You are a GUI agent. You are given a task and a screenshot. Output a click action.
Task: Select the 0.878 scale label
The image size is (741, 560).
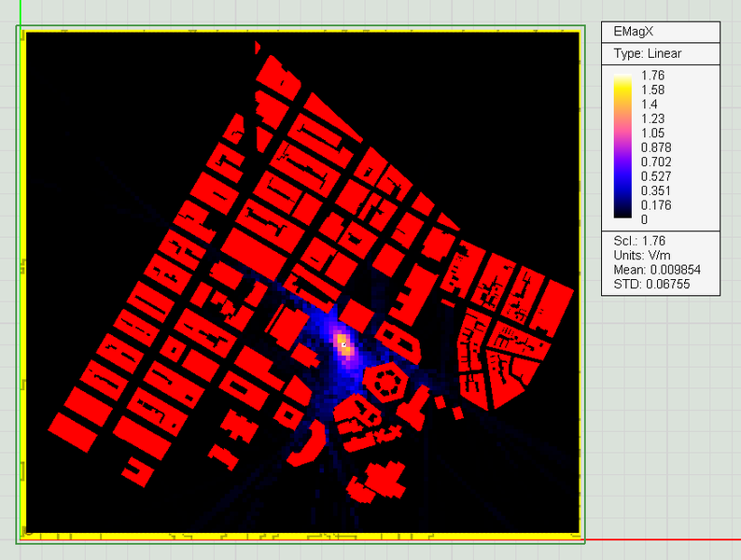[x=656, y=147]
